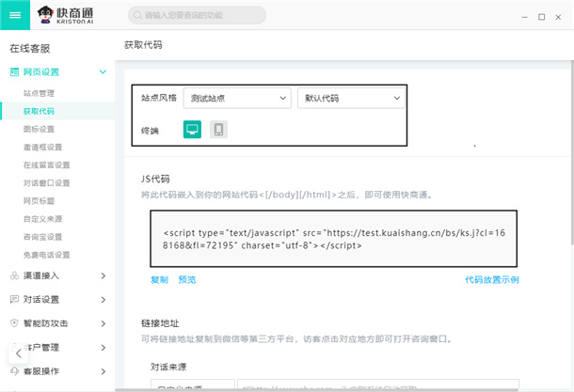The width and height of the screenshot is (574, 392).
Task: Click the hamburger menu icon
Action: tap(16, 15)
